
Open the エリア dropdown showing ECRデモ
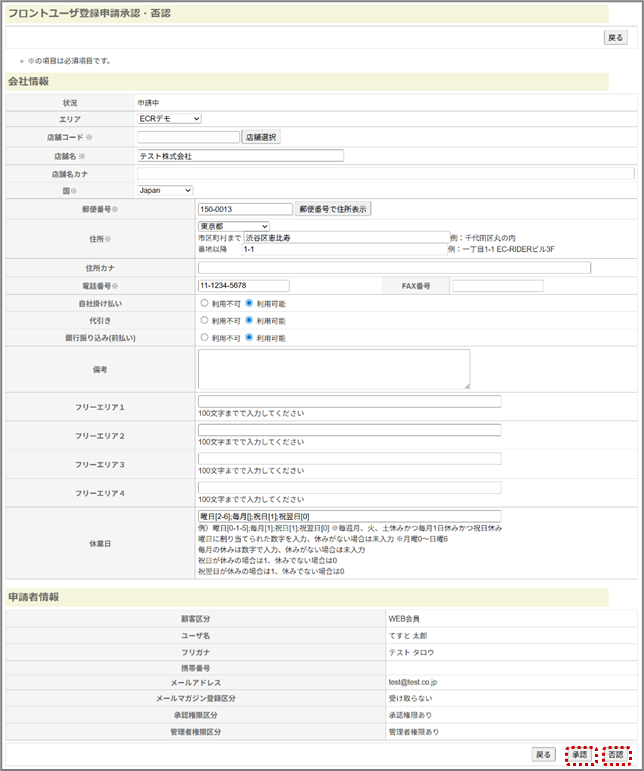pyautogui.click(x=169, y=119)
